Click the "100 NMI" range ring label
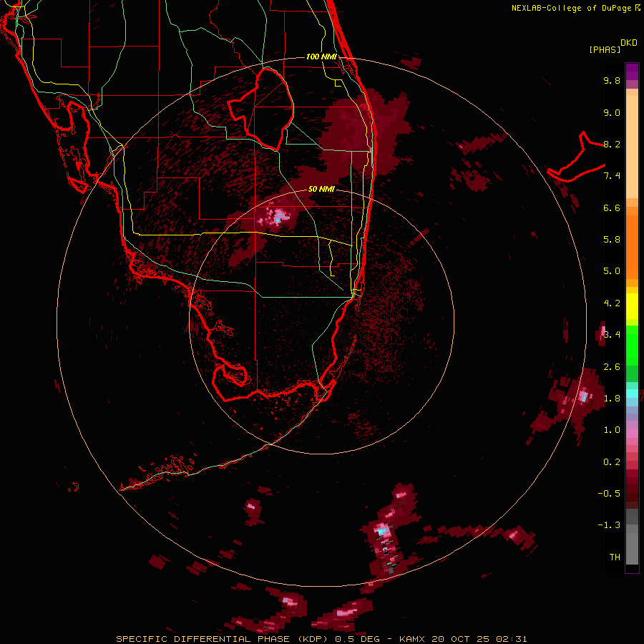644x644 pixels. [321, 57]
